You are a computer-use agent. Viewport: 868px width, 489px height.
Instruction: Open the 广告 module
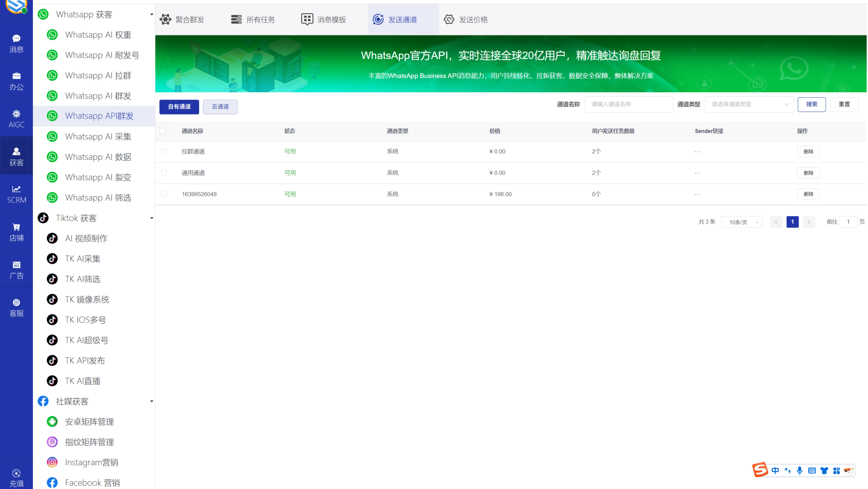pos(16,269)
